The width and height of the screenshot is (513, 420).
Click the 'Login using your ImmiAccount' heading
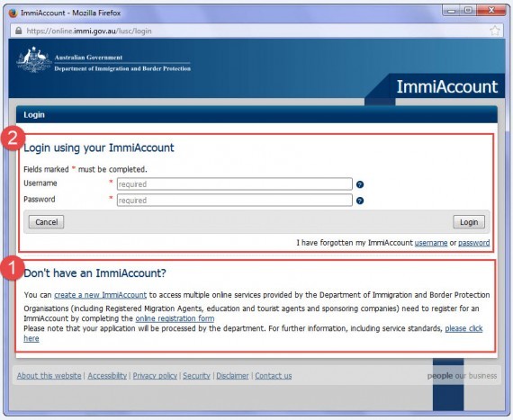[x=99, y=147]
